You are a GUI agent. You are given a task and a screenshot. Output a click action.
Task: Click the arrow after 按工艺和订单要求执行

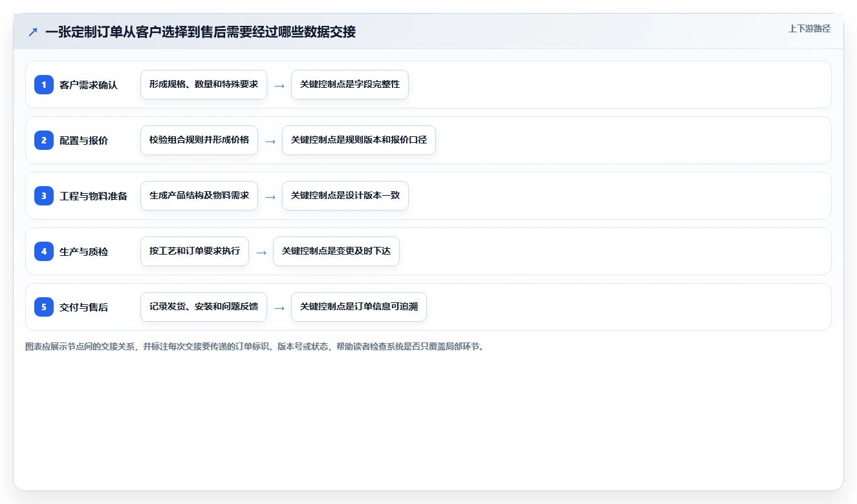tap(261, 252)
